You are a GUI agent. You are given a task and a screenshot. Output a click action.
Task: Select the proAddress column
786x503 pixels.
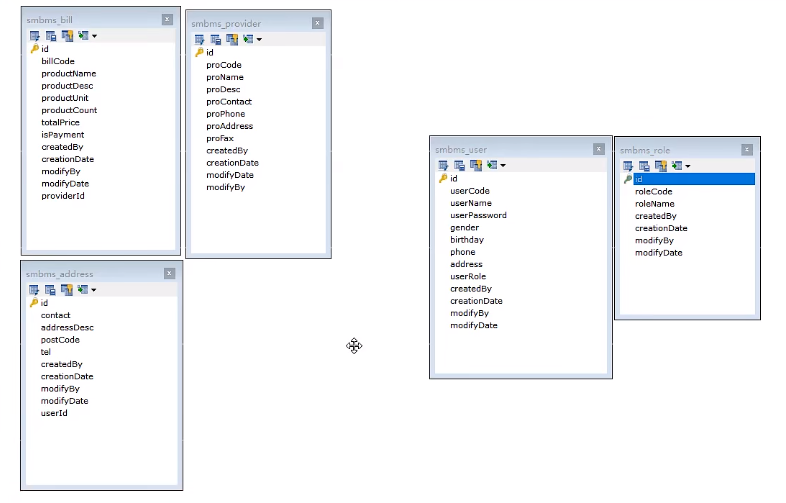pos(229,126)
